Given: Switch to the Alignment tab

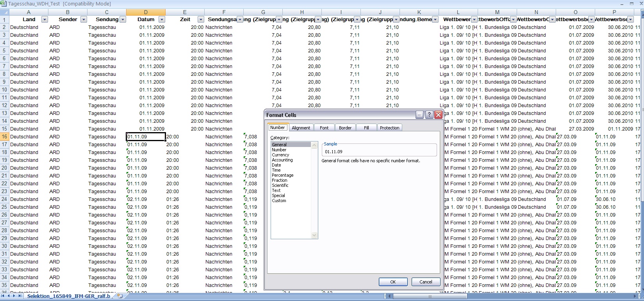Looking at the screenshot, I should point(301,128).
